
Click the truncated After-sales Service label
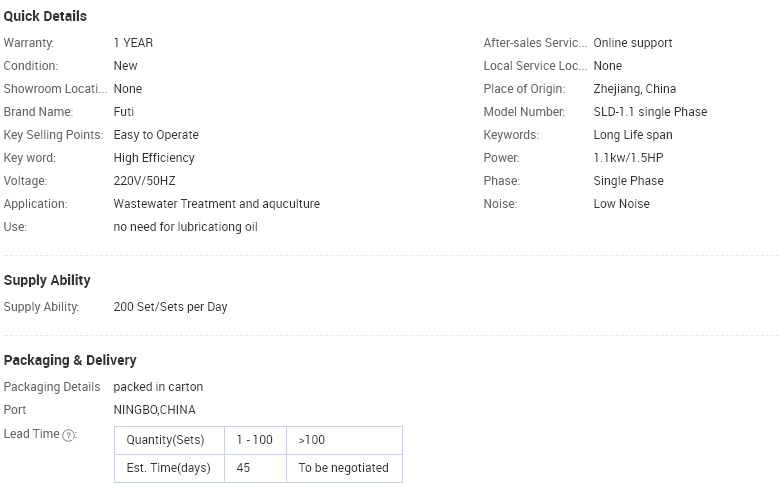click(x=535, y=43)
